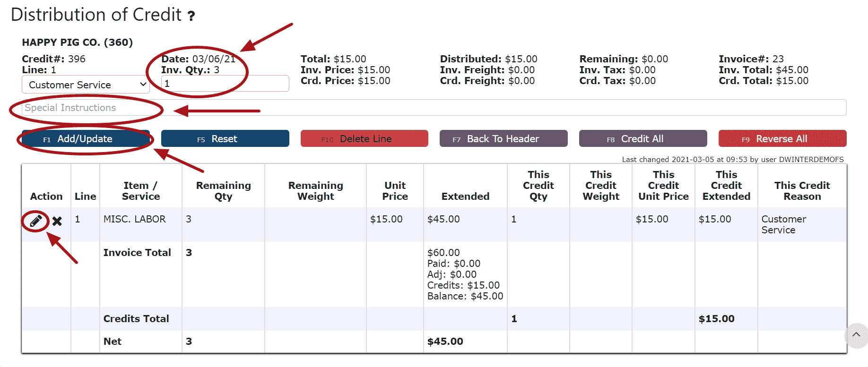The height and width of the screenshot is (367, 868).
Task: Click the MISC. LABOR item cell
Action: [135, 219]
